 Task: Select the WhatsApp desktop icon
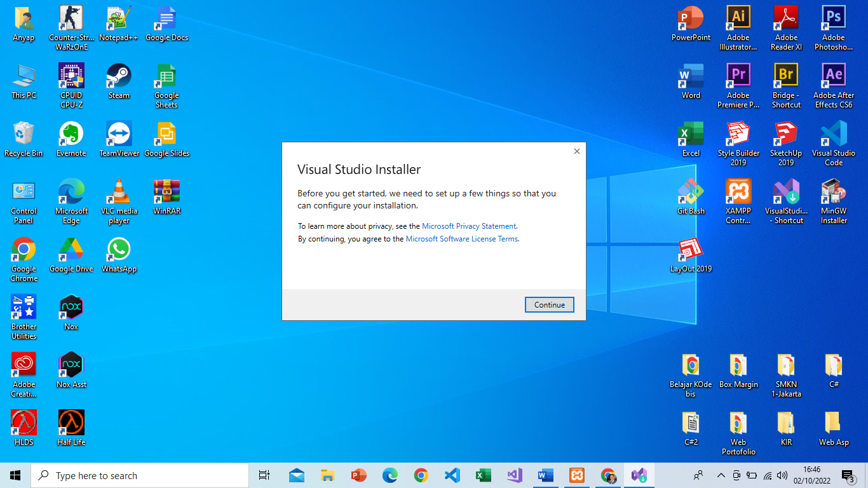pyautogui.click(x=119, y=255)
